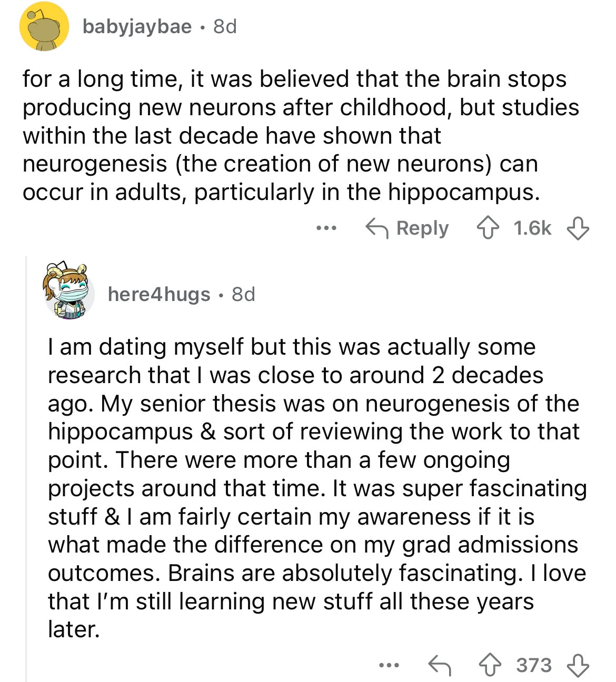Reply to babyjaybae's comment
The image size is (616, 682).
[x=408, y=228]
